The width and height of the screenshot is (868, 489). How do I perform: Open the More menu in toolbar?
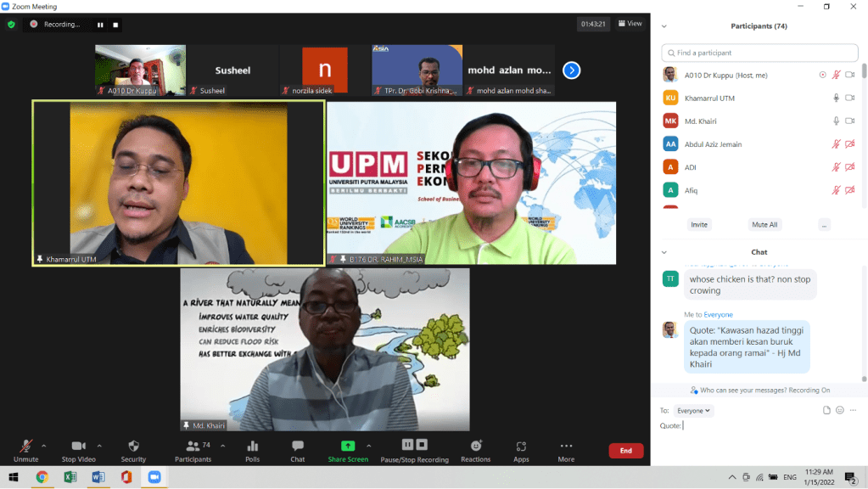tap(566, 450)
